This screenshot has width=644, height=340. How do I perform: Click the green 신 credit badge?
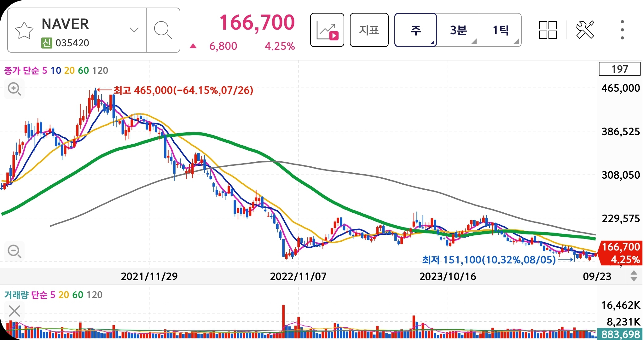[47, 43]
